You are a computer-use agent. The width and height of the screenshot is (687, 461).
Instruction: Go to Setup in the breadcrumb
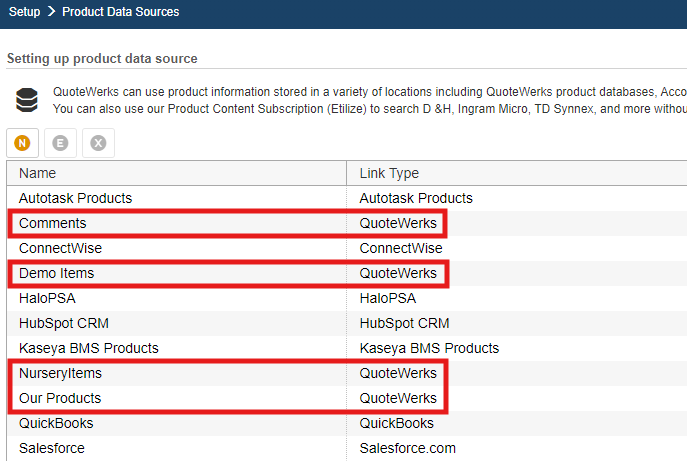(24, 12)
